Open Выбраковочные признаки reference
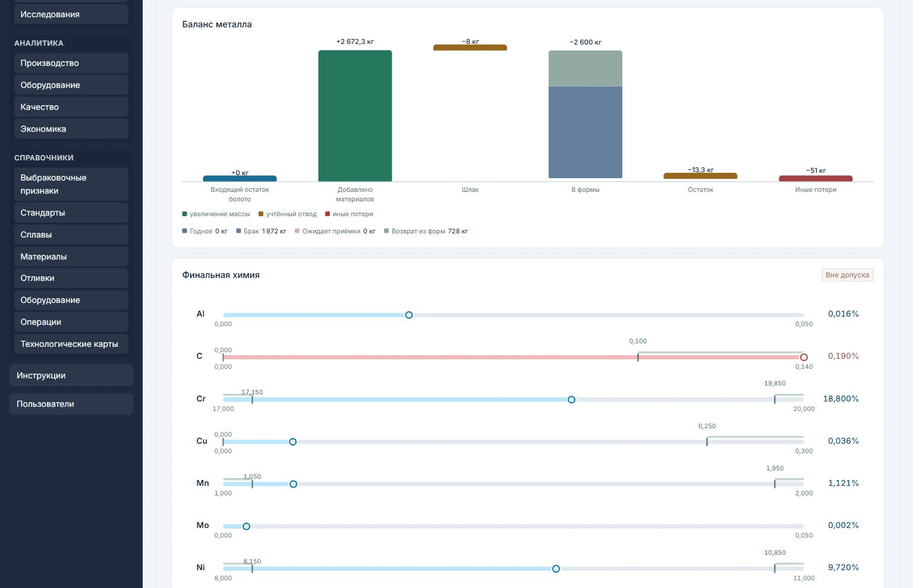The height and width of the screenshot is (588, 913). pos(71,184)
